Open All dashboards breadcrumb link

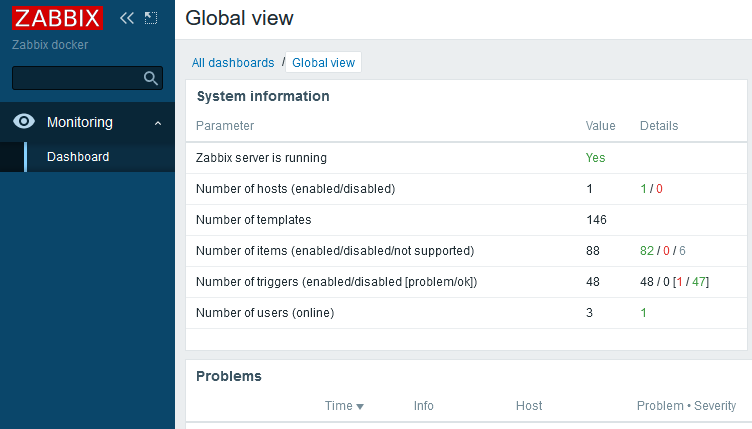tap(233, 62)
